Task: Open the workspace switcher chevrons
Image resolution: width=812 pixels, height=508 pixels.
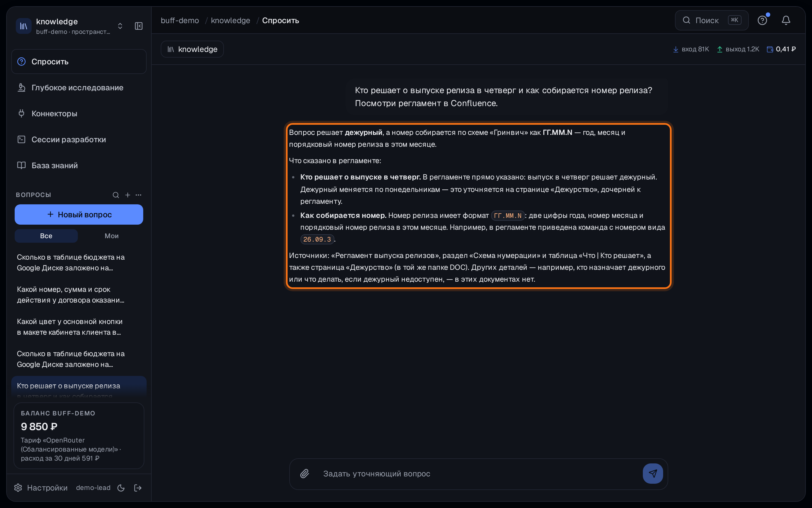Action: (x=120, y=26)
